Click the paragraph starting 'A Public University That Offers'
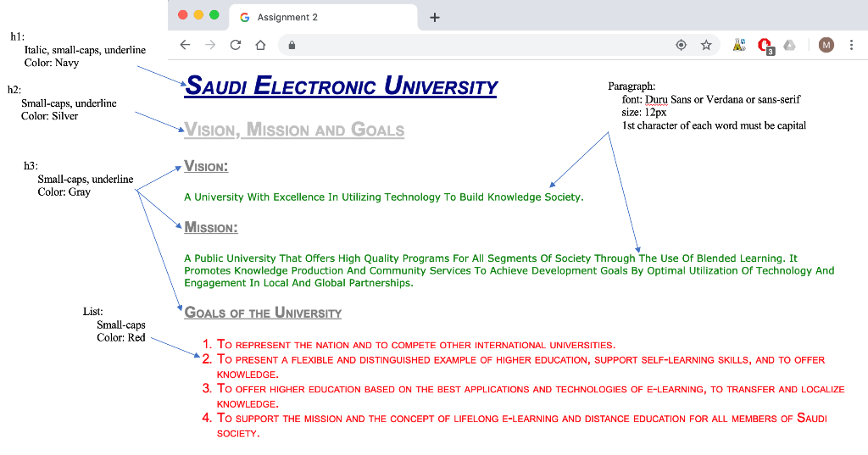 (x=509, y=270)
